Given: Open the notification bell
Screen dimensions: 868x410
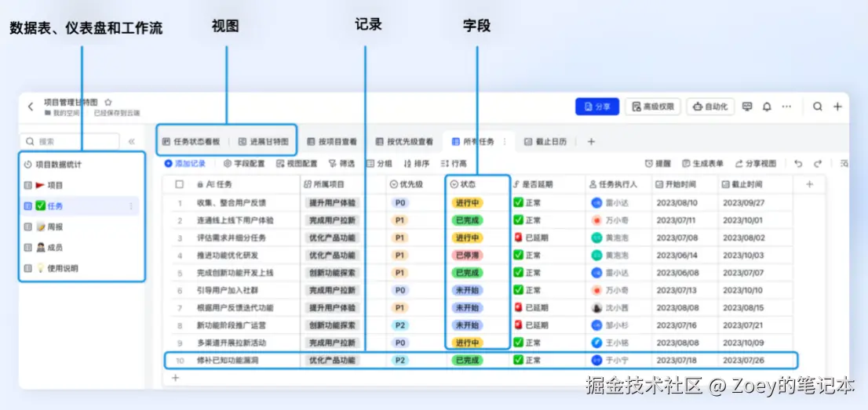Looking at the screenshot, I should click(x=767, y=107).
